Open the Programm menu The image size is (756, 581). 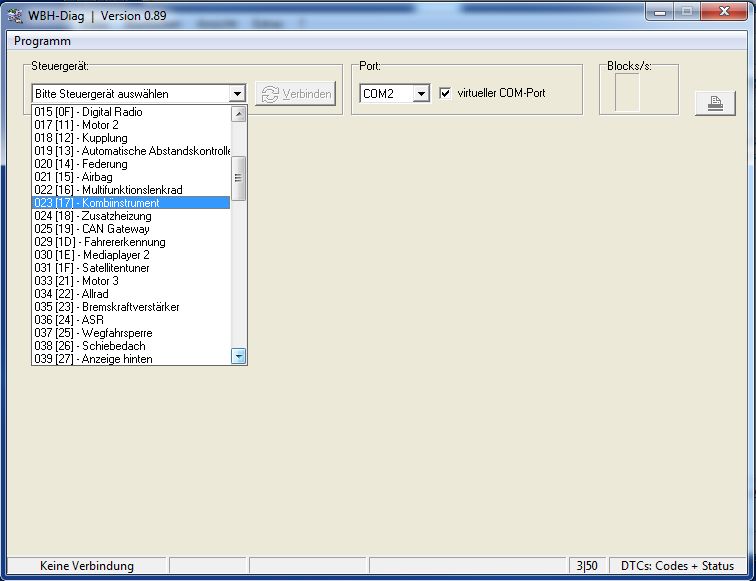[42, 42]
